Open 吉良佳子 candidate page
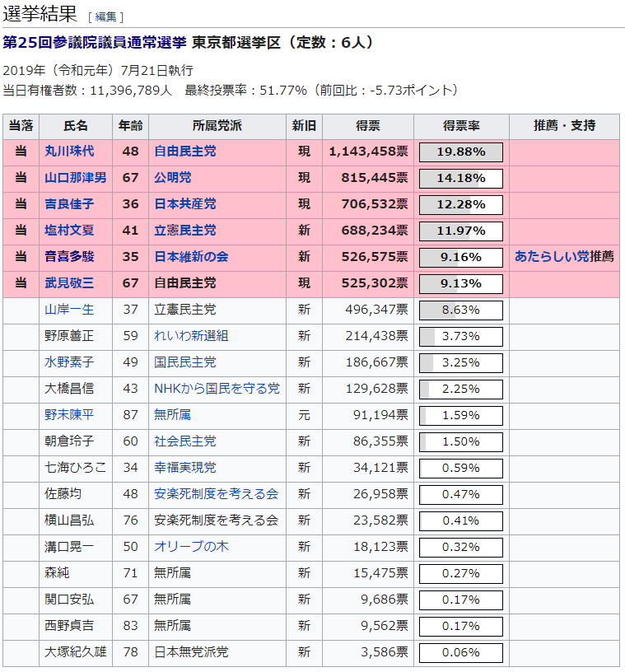The height and width of the screenshot is (672, 625). pos(69,204)
